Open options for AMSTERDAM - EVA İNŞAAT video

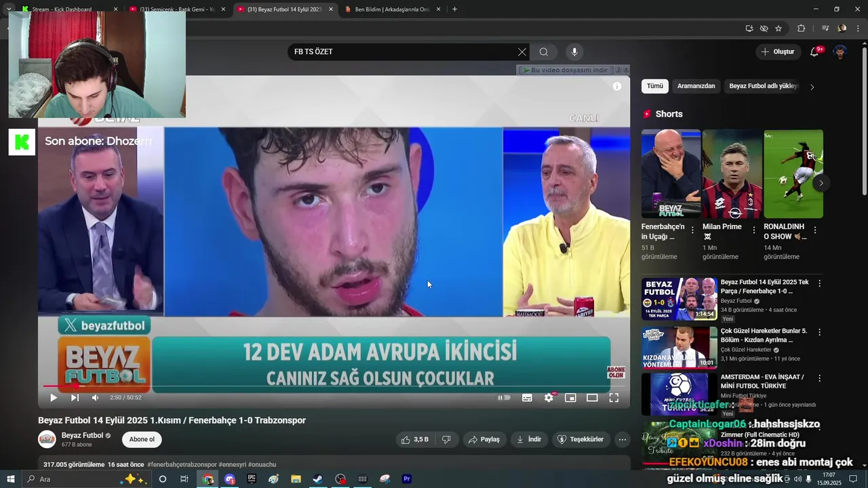(x=819, y=378)
